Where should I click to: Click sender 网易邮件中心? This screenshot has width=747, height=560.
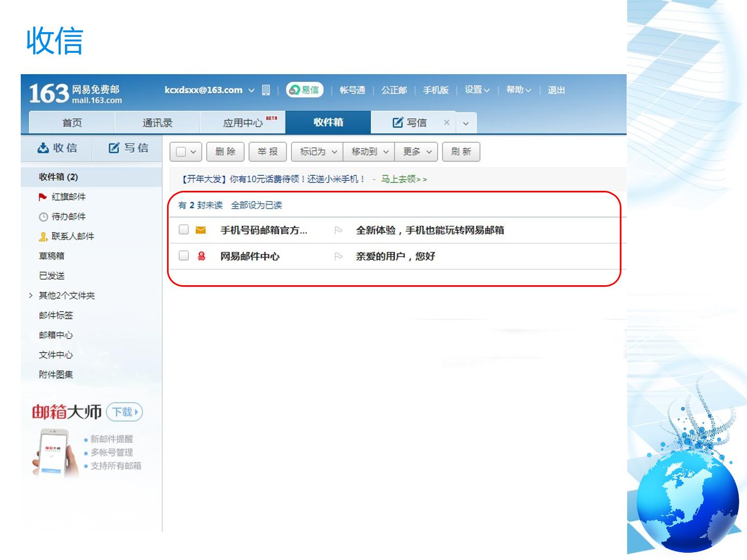pos(250,256)
